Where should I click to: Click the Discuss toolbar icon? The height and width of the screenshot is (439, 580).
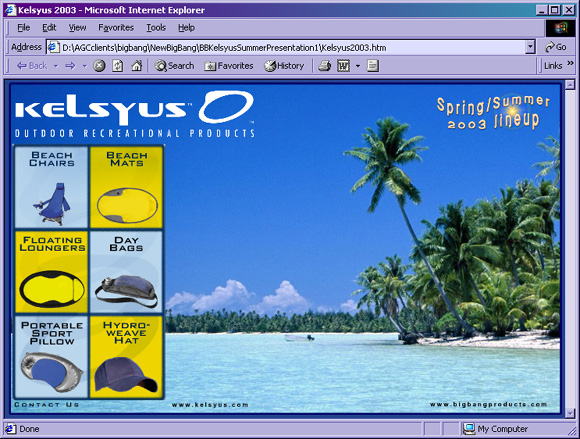pos(372,66)
